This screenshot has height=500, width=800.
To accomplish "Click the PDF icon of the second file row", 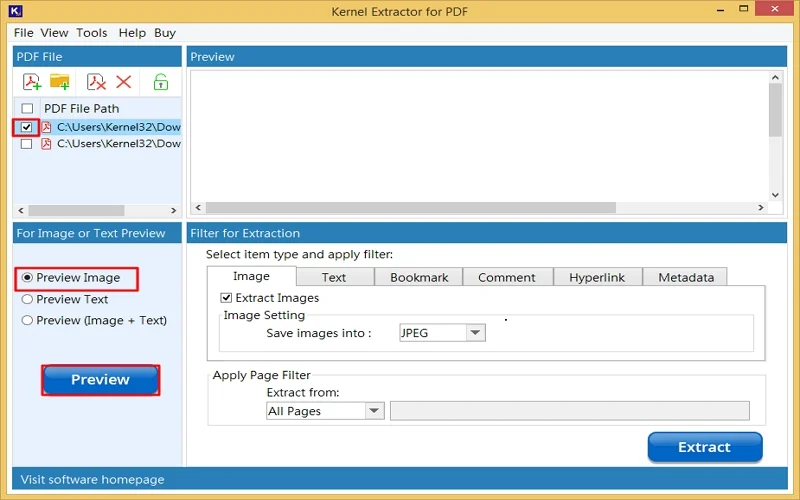I will pos(46,144).
